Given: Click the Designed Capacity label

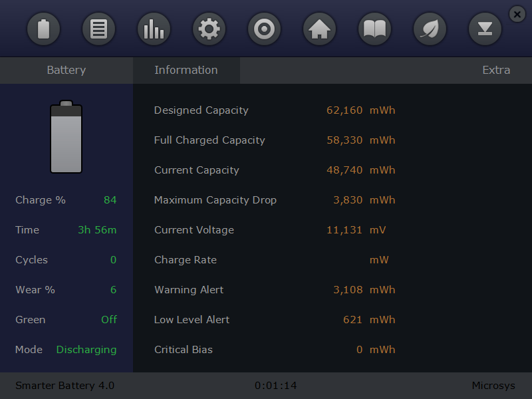Looking at the screenshot, I should click(201, 110).
